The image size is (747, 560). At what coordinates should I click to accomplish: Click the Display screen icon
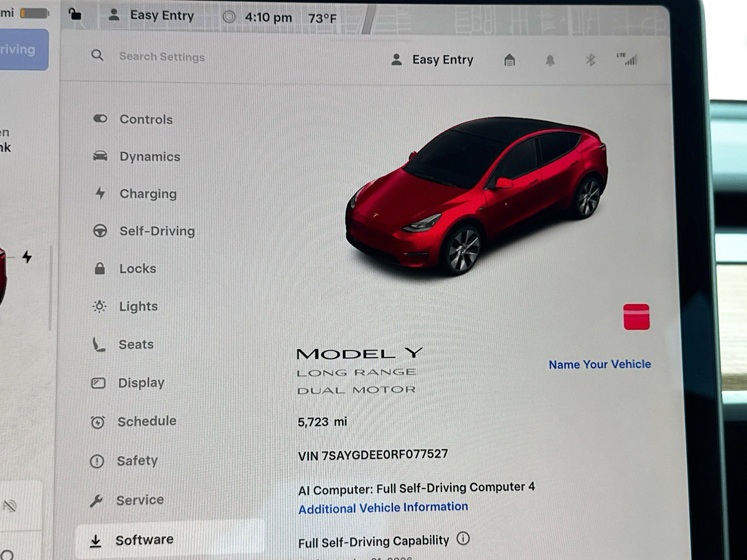pos(98,383)
